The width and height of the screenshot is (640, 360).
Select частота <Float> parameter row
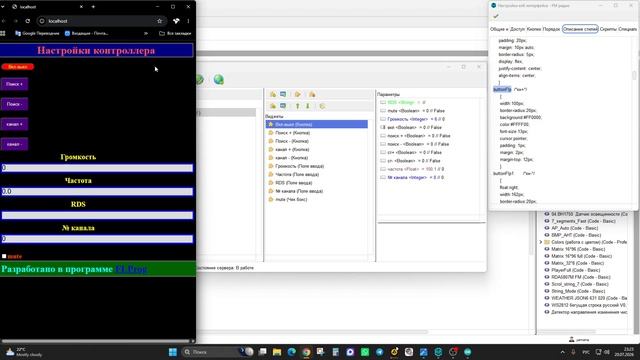coord(412,169)
